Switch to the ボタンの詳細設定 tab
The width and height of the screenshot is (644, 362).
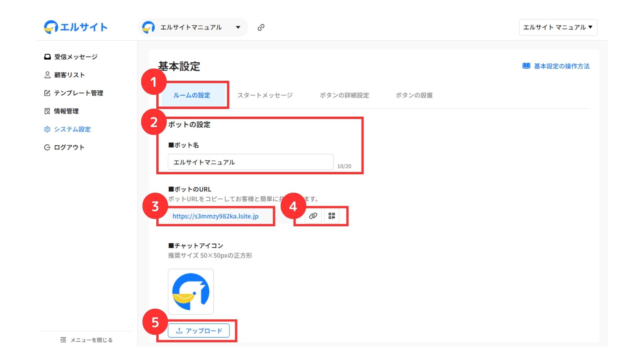click(x=344, y=96)
